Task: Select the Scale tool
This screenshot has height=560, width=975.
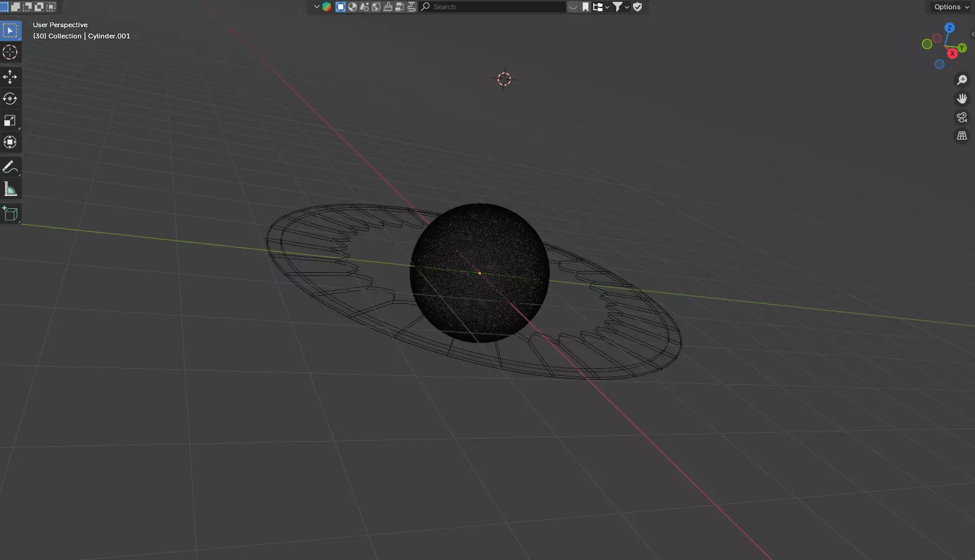Action: (x=10, y=120)
